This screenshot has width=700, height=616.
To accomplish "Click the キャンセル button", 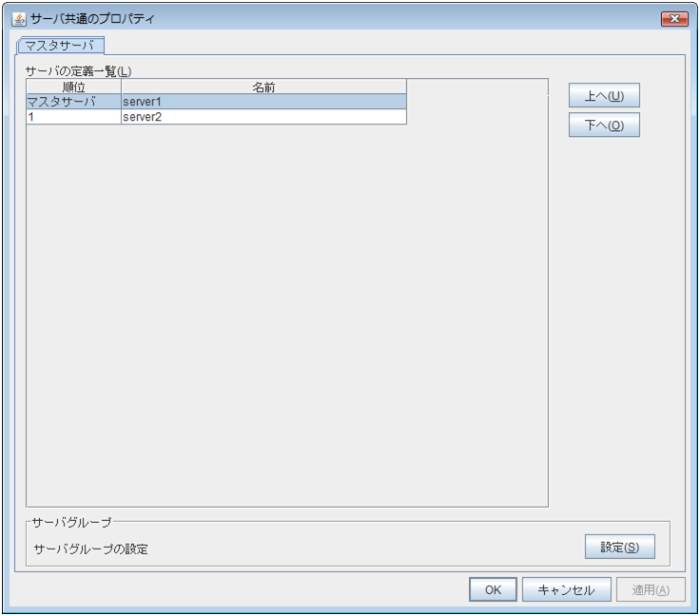I will coord(566,589).
